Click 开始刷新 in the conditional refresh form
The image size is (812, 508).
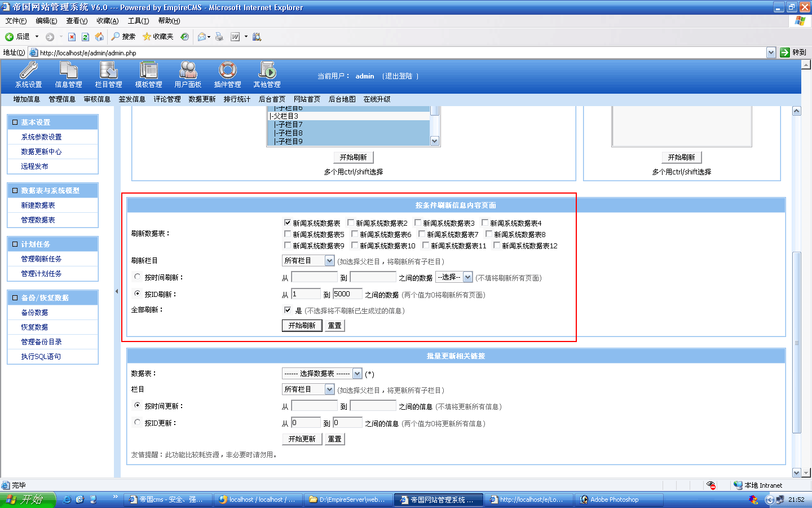302,326
